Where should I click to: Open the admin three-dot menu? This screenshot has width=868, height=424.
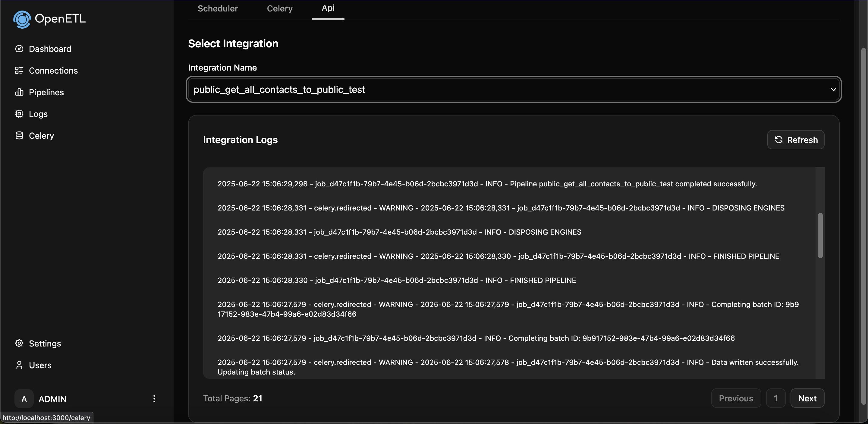tap(154, 399)
